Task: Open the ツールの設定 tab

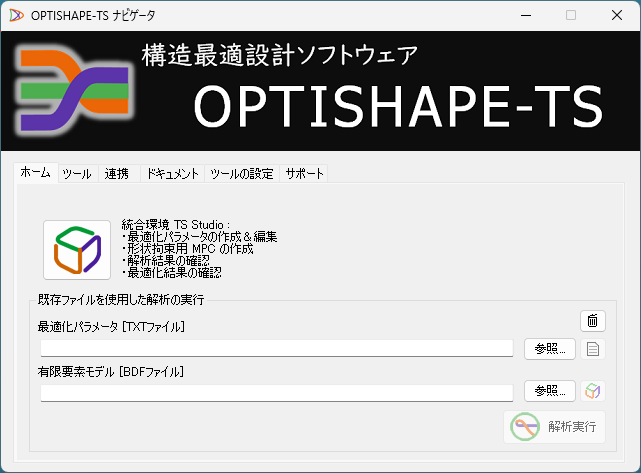Action: [x=242, y=174]
